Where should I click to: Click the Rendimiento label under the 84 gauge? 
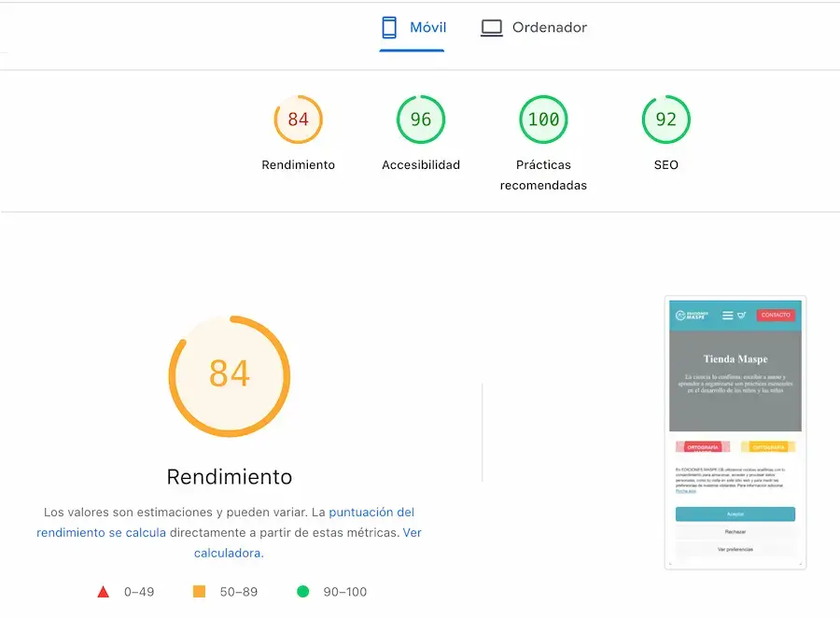pos(299,165)
